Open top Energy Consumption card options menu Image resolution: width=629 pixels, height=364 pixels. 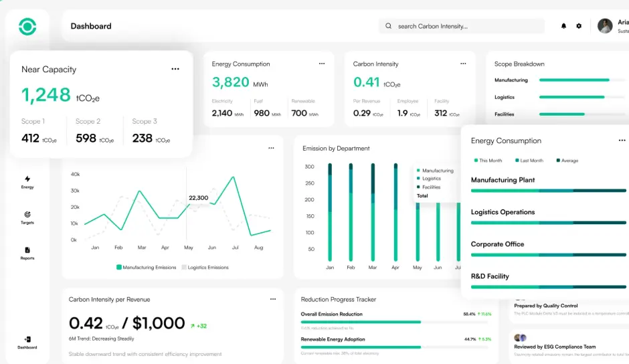click(322, 64)
